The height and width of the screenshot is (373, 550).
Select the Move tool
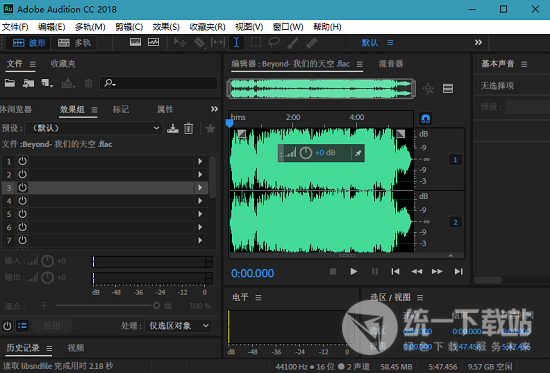click(x=180, y=43)
